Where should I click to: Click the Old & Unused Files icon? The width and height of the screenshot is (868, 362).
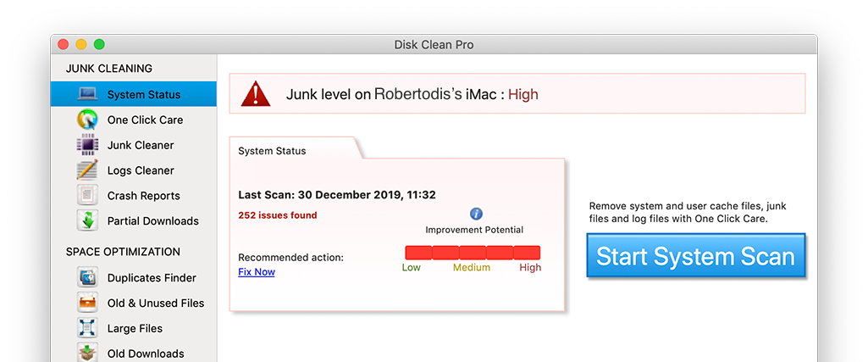pyautogui.click(x=87, y=303)
